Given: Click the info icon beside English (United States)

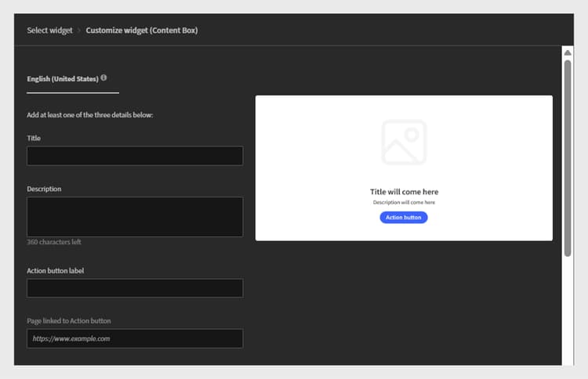Looking at the screenshot, I should (x=103, y=78).
